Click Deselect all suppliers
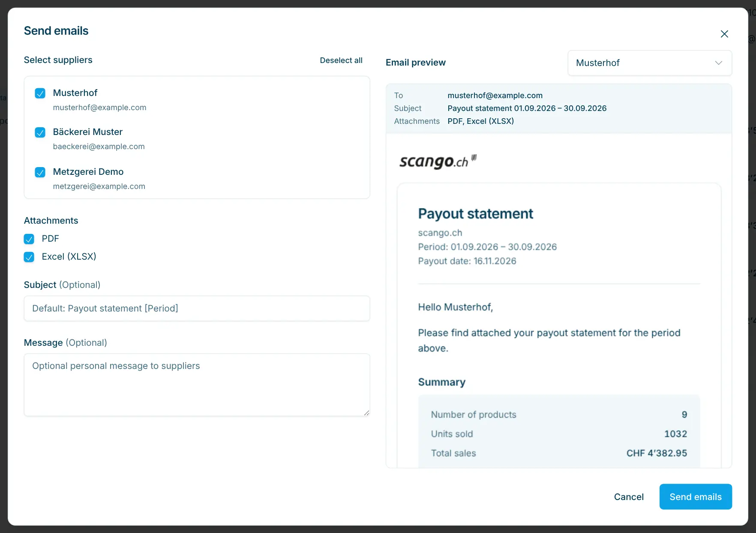Screen dimensions: 756x533 [x=341, y=60]
